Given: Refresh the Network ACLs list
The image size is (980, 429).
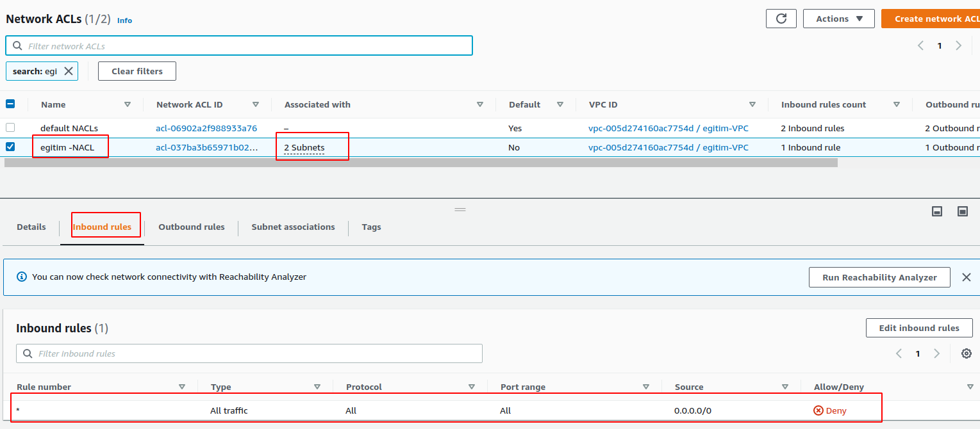Looking at the screenshot, I should coord(781,19).
